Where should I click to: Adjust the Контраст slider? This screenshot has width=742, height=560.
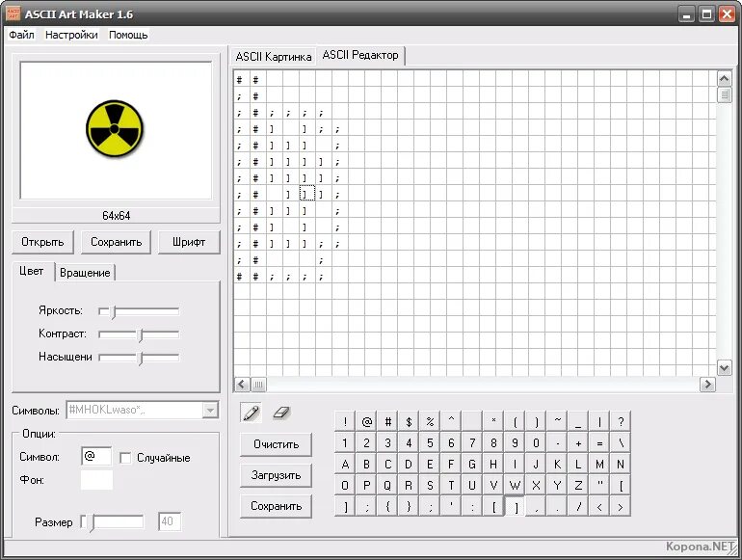coord(139,334)
